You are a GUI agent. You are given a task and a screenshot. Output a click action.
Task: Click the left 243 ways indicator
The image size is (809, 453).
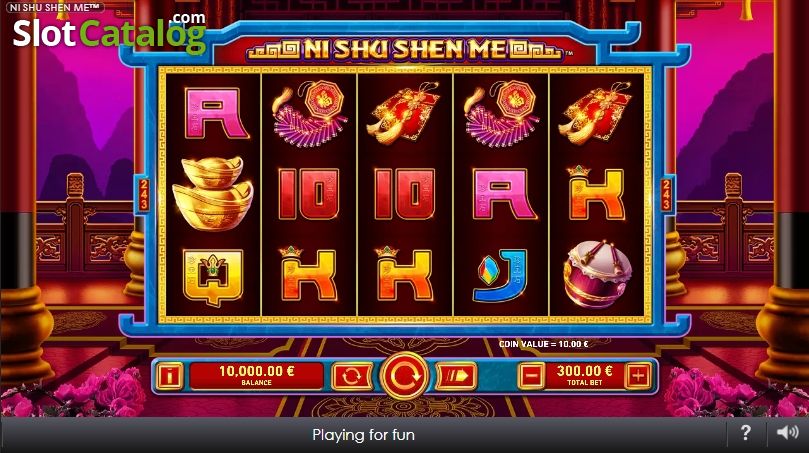(x=143, y=195)
